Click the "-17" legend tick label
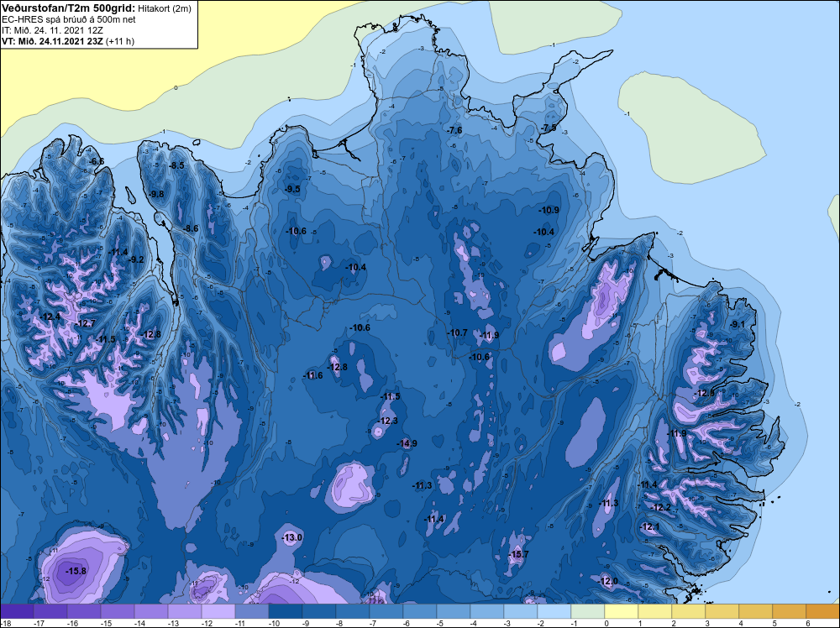840x628 pixels. click(x=38, y=623)
